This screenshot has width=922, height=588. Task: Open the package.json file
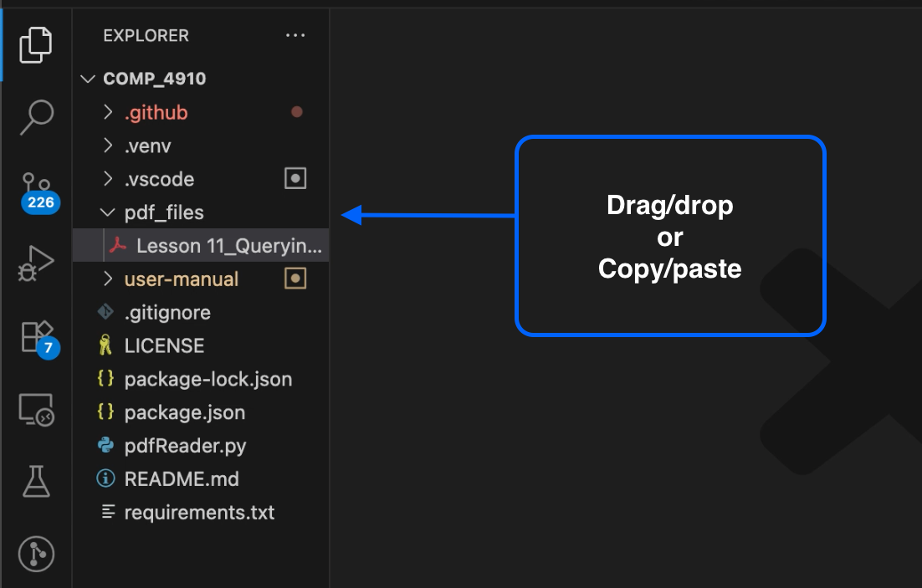pos(184,412)
